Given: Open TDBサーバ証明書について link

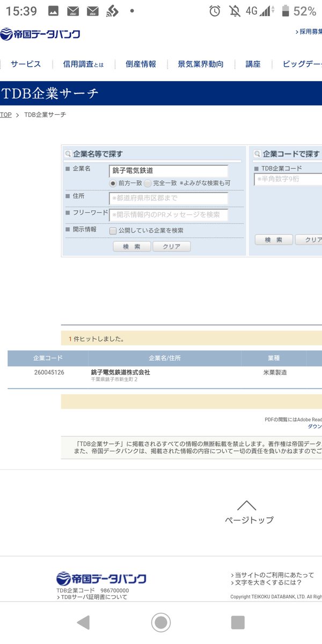Looking at the screenshot, I should point(92,597).
